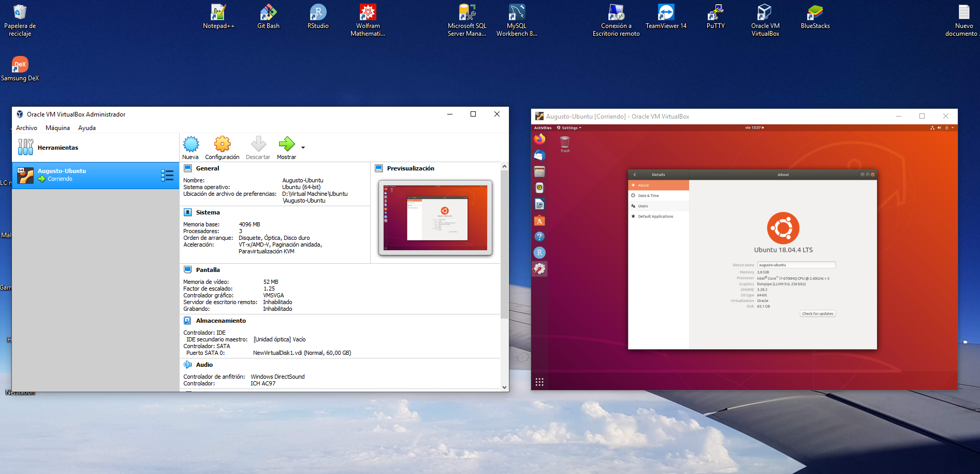The width and height of the screenshot is (980, 474).
Task: Click the Descartar arrow icon in toolbar
Action: (258, 144)
